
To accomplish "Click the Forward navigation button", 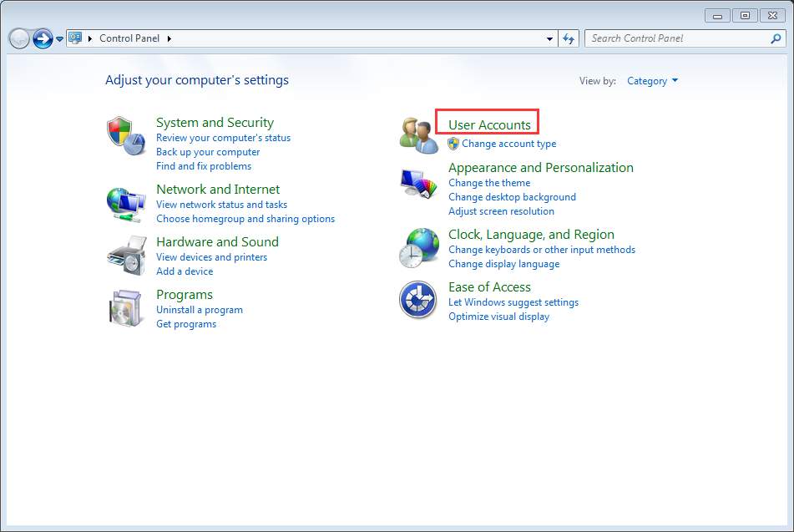I will pyautogui.click(x=43, y=38).
